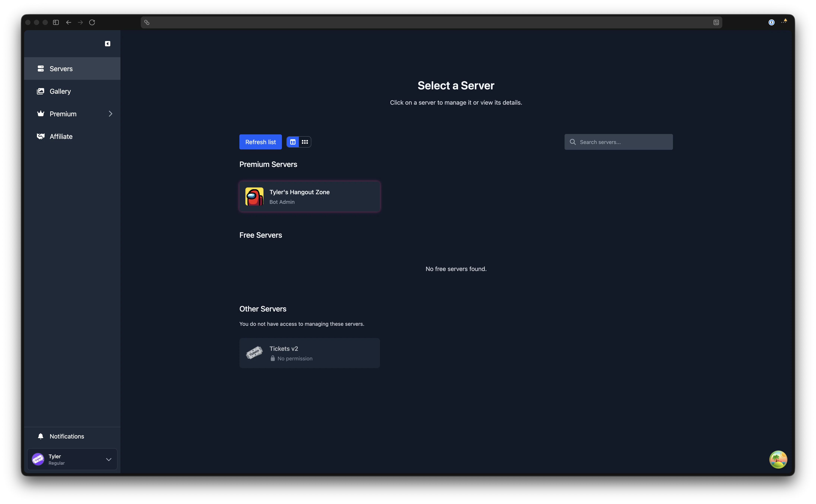Viewport: 816px width, 504px height.
Task: Expand the Premium submenu chevron
Action: [110, 114]
